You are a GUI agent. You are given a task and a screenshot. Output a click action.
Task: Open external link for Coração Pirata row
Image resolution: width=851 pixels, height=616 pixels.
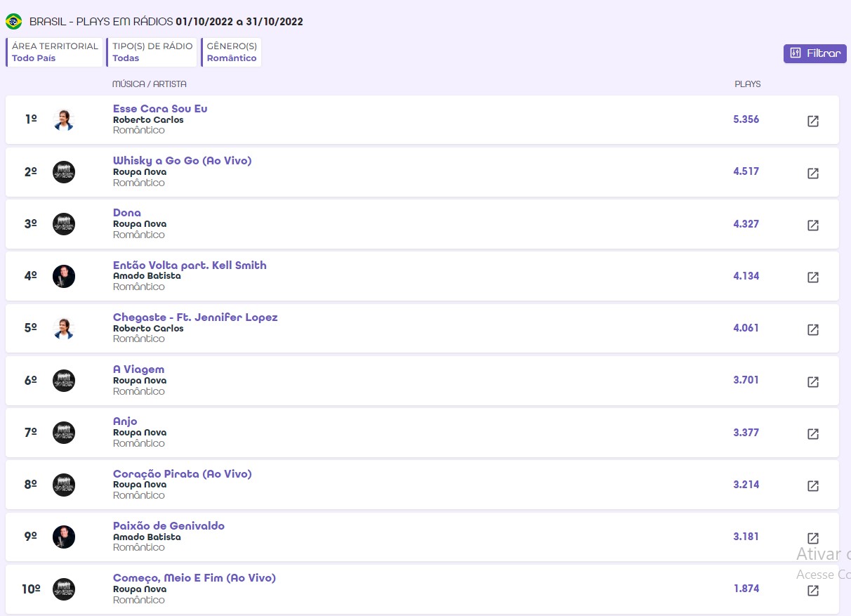click(813, 486)
